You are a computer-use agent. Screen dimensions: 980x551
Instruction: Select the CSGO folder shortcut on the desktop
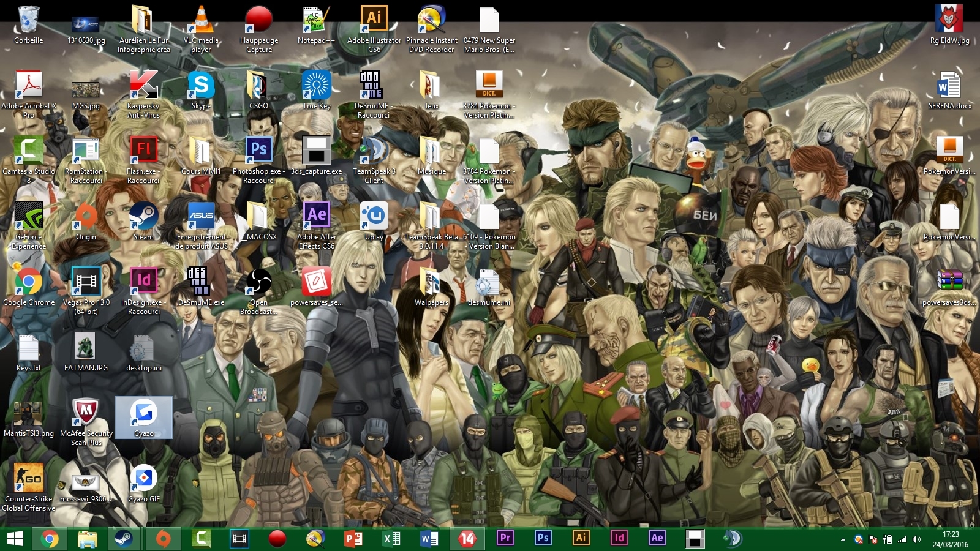coord(259,90)
